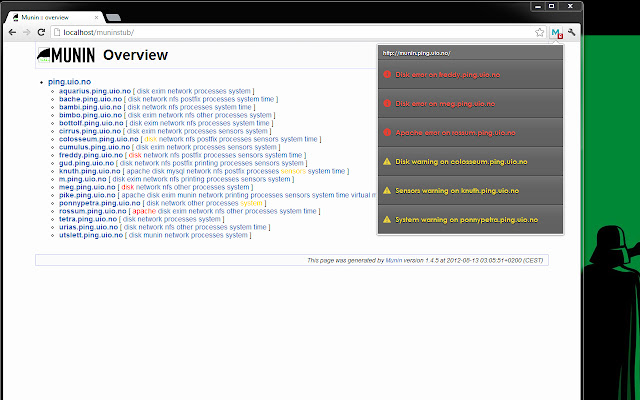
Task: Bookmark the page with the star icon
Action: coord(540,32)
